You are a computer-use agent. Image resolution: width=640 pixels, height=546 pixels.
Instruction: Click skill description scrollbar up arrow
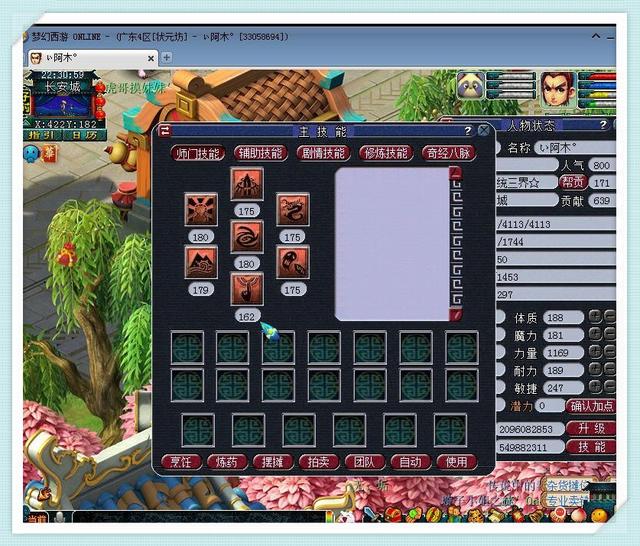point(456,173)
